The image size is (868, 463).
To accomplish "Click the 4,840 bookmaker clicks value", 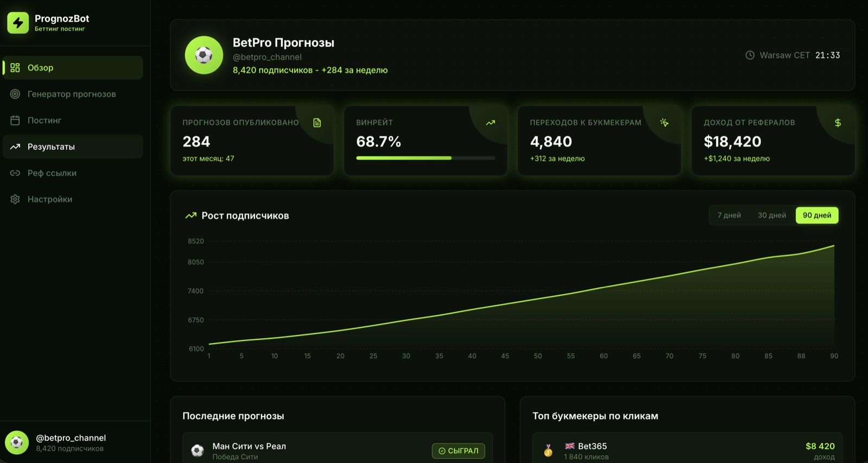I will point(551,142).
